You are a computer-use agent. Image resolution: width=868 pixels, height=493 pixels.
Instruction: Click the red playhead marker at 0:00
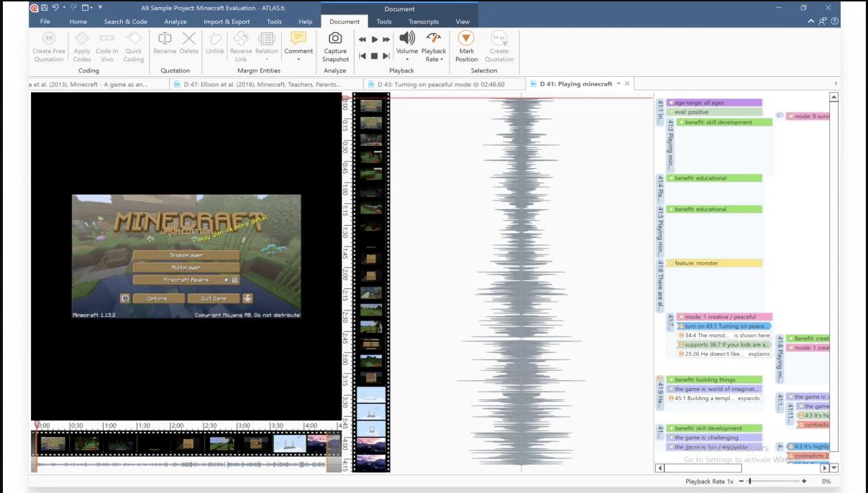point(37,425)
